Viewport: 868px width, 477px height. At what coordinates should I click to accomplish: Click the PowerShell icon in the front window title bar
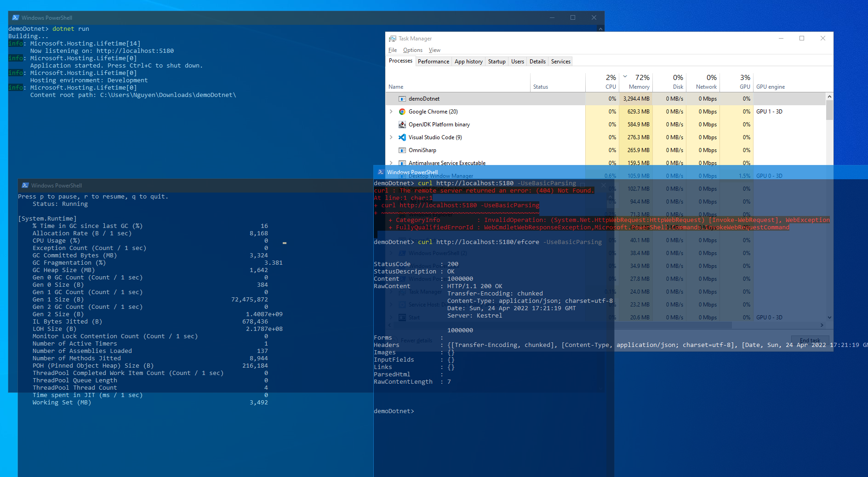381,172
